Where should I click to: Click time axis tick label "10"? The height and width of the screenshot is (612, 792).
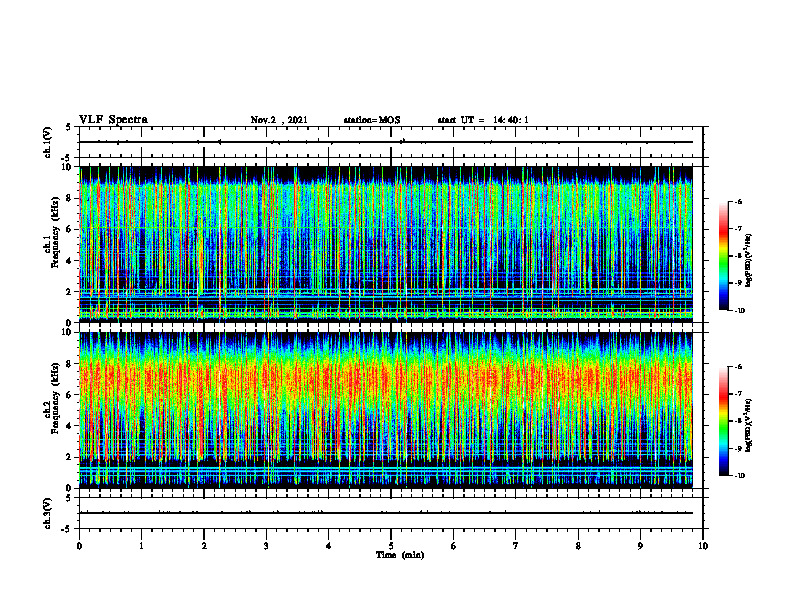(703, 546)
